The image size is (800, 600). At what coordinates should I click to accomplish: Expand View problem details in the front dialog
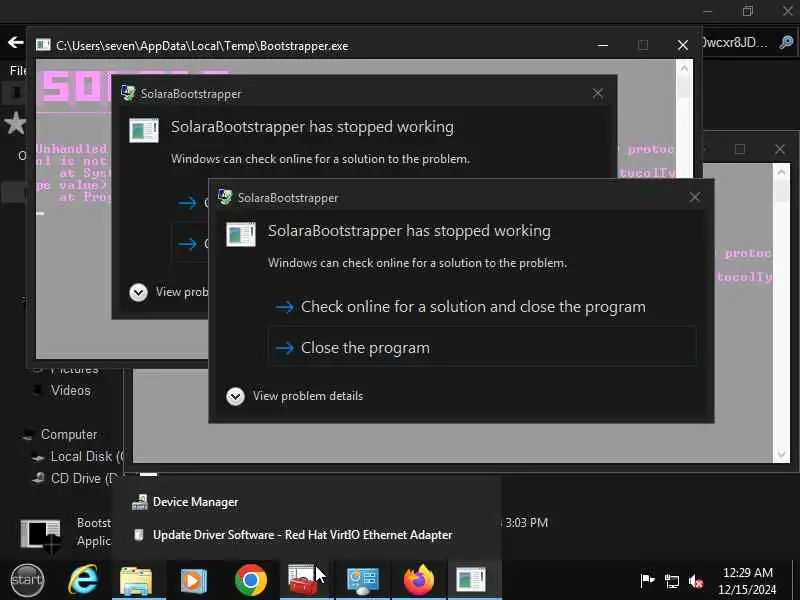[295, 396]
